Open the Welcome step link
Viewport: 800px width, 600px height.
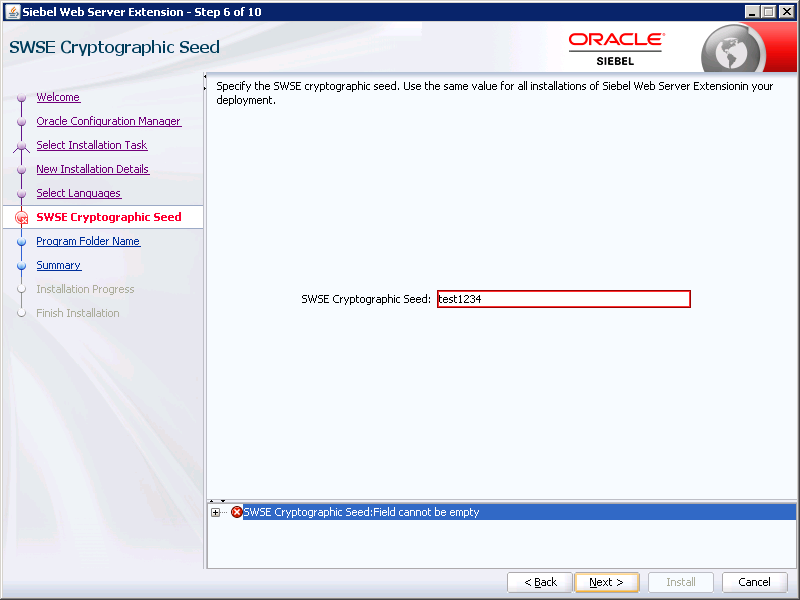58,97
